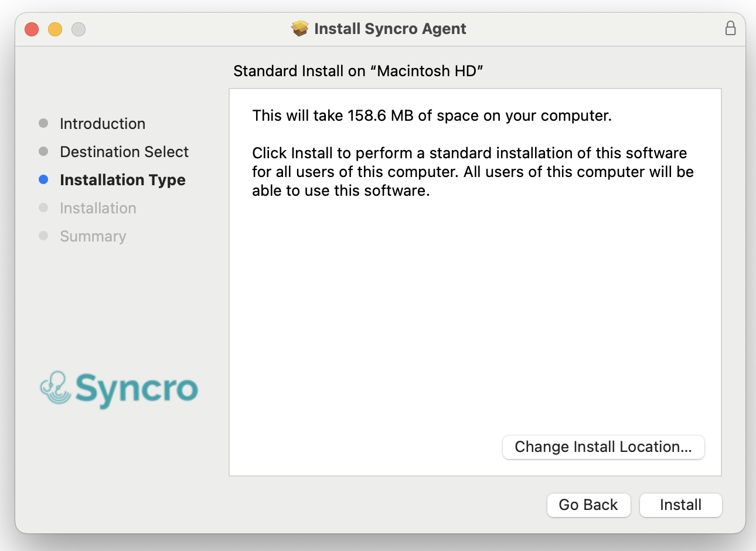Select the Installation Type step
756x551 pixels.
(x=122, y=180)
